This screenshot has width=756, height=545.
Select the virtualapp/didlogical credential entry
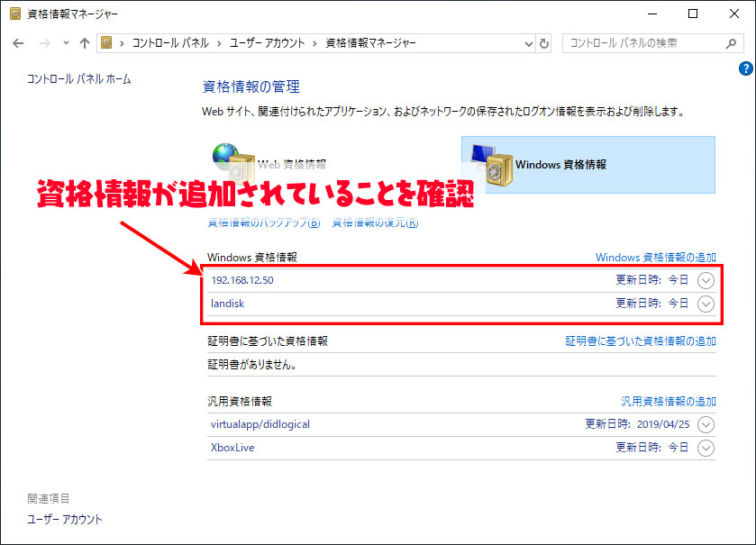point(461,424)
